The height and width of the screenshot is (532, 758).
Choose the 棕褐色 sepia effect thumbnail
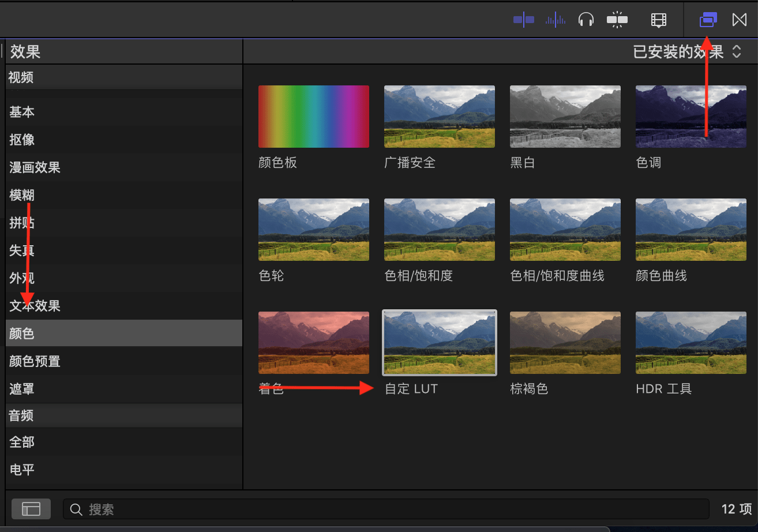click(565, 343)
